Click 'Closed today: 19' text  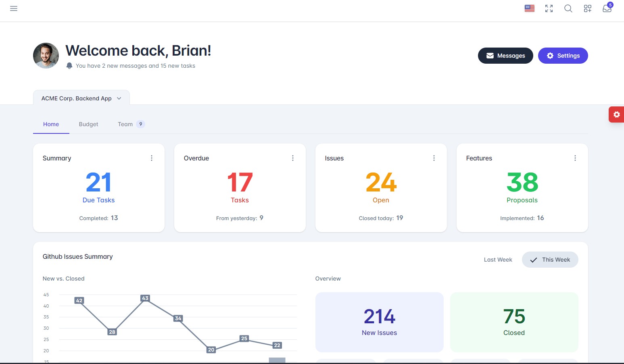click(381, 218)
